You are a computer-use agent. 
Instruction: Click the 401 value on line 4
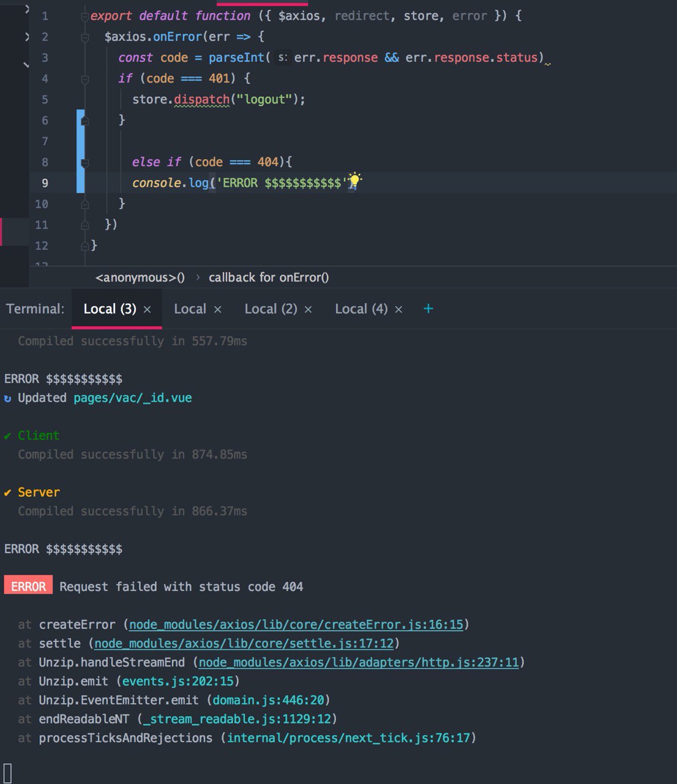(219, 78)
